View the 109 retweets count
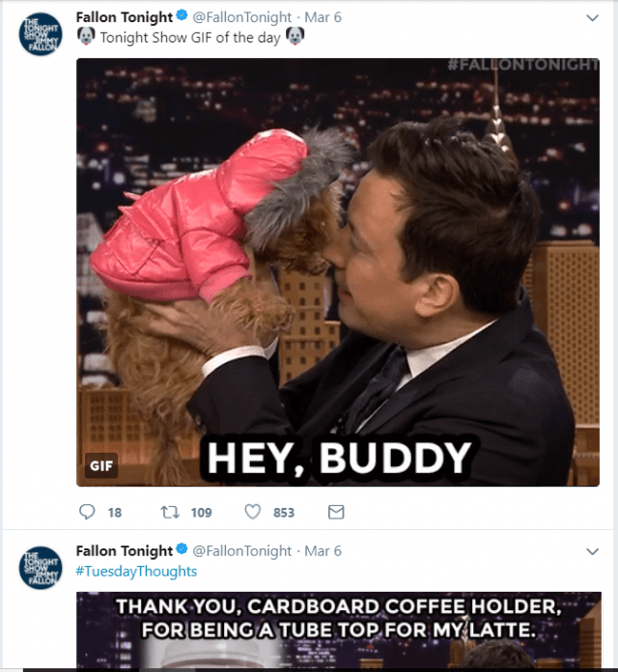Screen dimensions: 618x672 point(202,513)
